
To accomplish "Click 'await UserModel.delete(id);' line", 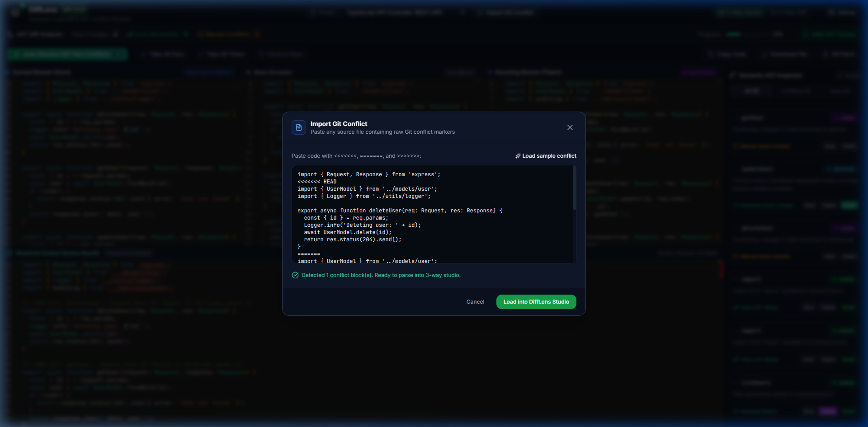I will point(348,232).
